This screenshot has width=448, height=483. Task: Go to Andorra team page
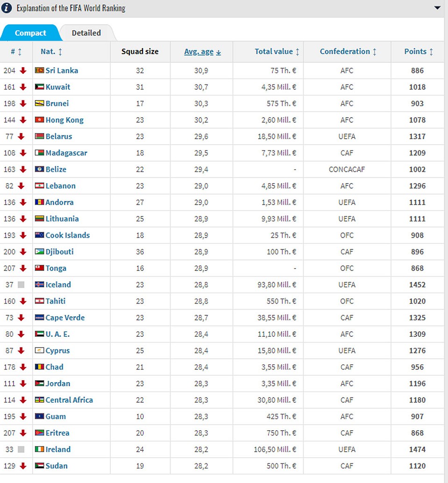pyautogui.click(x=59, y=202)
